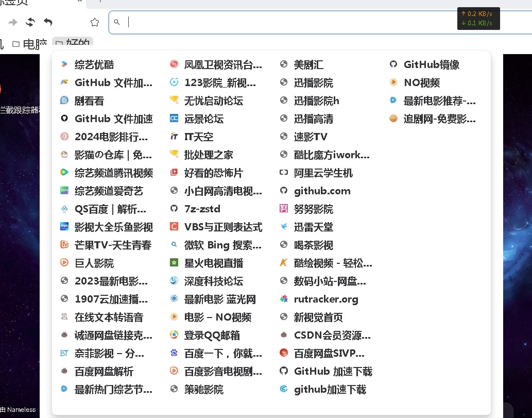Open the 电脑 bookmarks folder
Screen dimensions: 532x418
30,44
